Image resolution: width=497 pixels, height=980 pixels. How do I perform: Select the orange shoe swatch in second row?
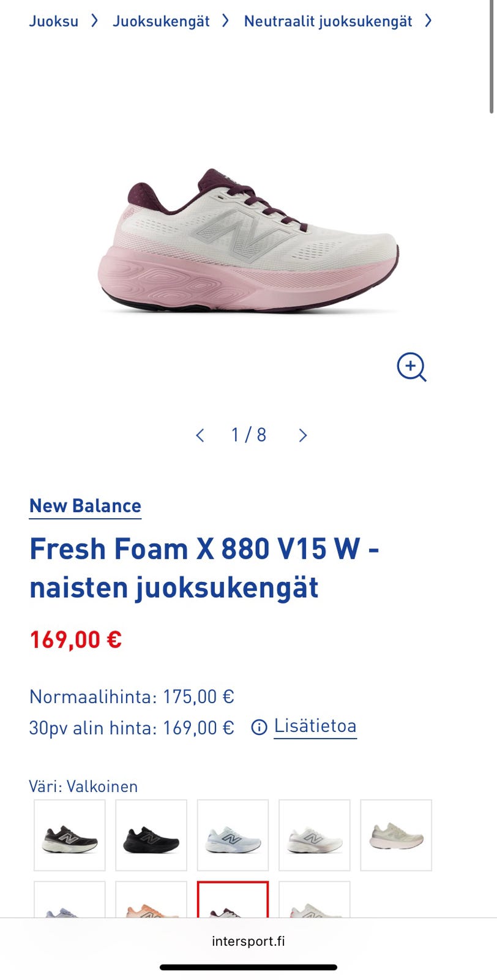pyautogui.click(x=151, y=900)
